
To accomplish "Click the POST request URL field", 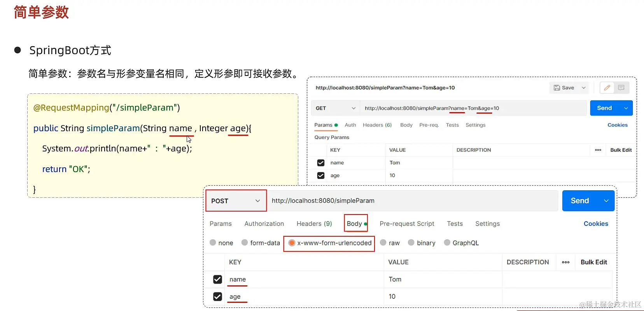I will click(413, 201).
